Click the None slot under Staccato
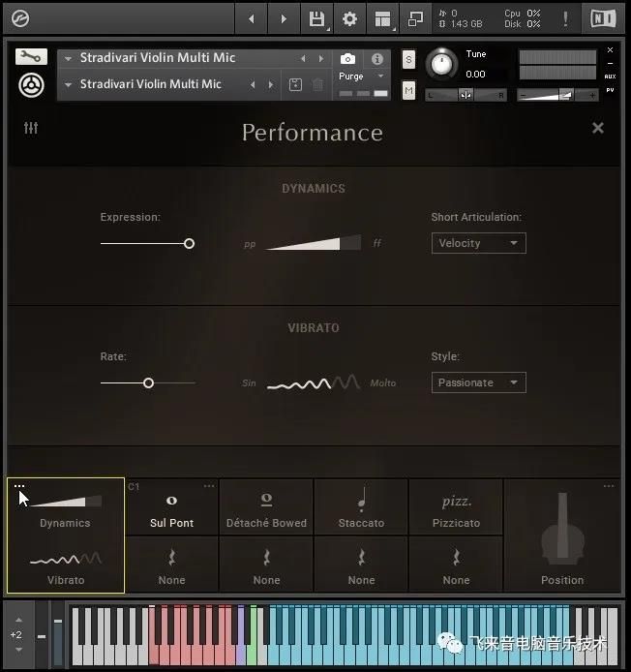This screenshot has height=672, width=631. click(361, 565)
